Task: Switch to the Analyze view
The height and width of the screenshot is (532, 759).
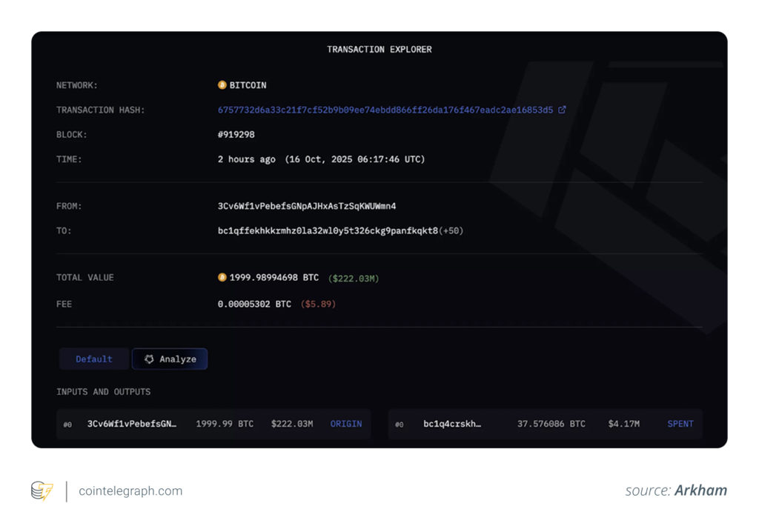Action: [170, 359]
